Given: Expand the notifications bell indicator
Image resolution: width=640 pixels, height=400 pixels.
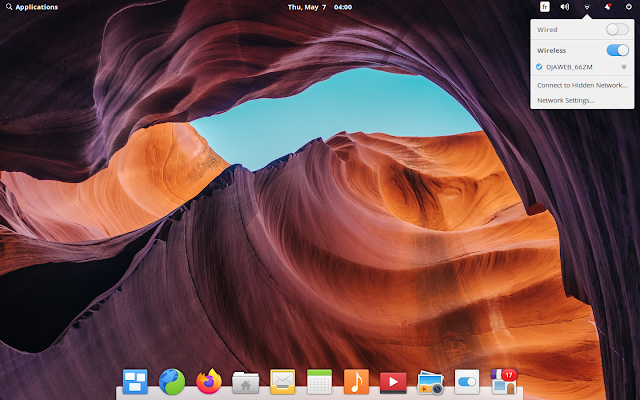Looking at the screenshot, I should tap(608, 7).
